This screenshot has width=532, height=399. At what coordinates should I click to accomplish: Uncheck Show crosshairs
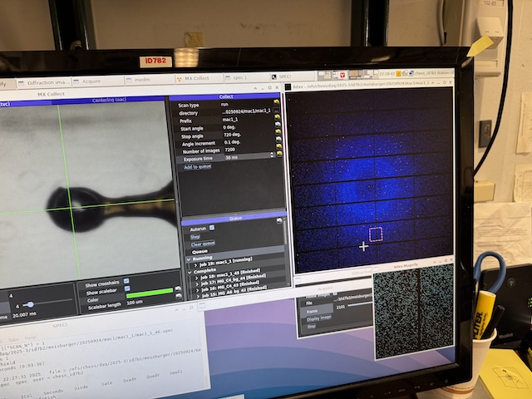(x=126, y=281)
